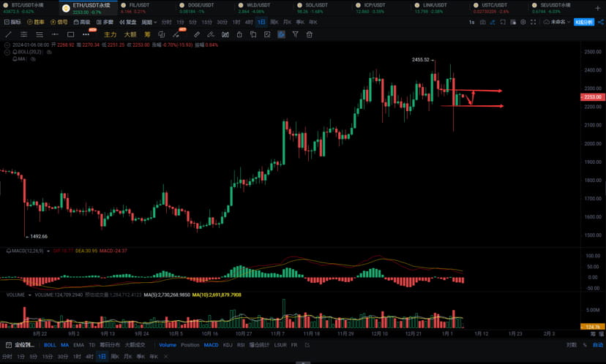This screenshot has height=364, width=606.
Task: Open more drawing tools (three dots)
Action: coord(86,35)
